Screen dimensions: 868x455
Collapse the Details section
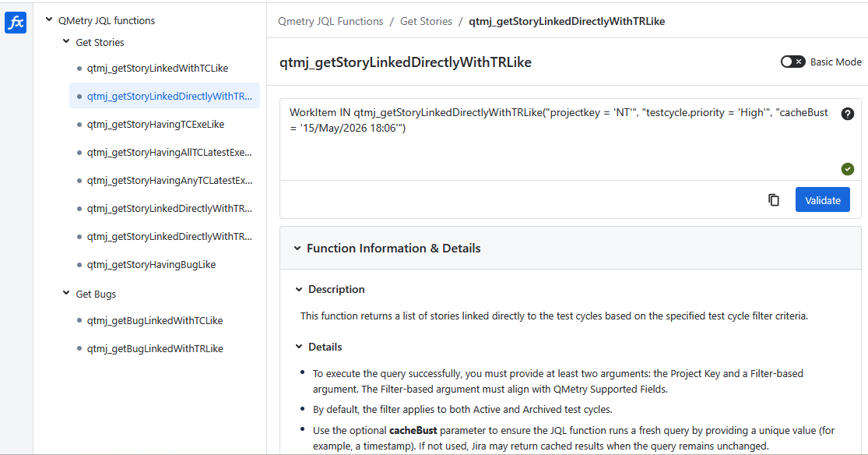click(299, 347)
